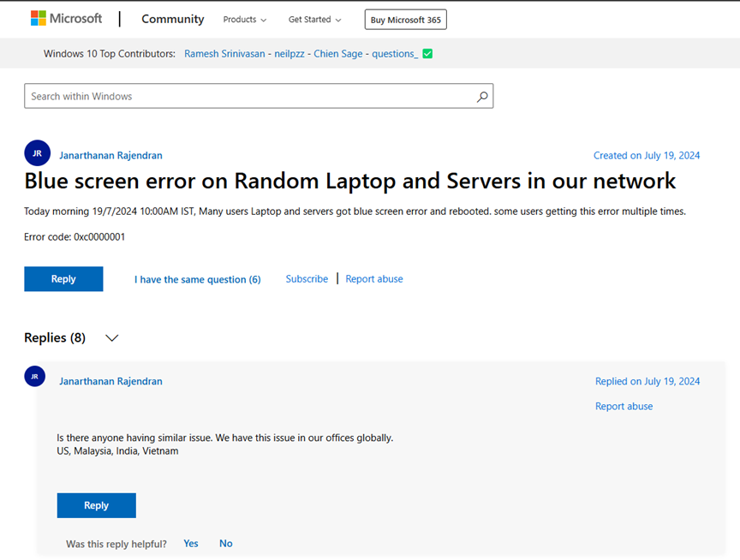The height and width of the screenshot is (560, 740).
Task: Expand the Products dropdown menu
Action: [x=244, y=20]
